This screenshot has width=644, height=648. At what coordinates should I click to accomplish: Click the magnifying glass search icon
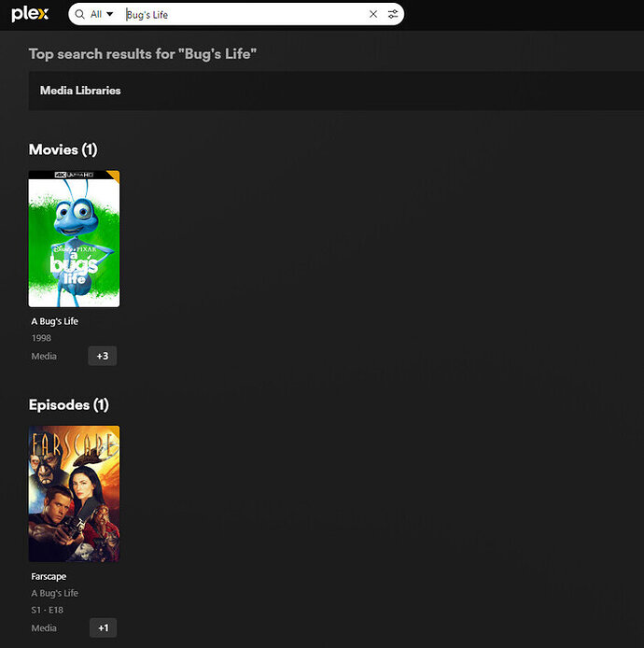(x=79, y=14)
